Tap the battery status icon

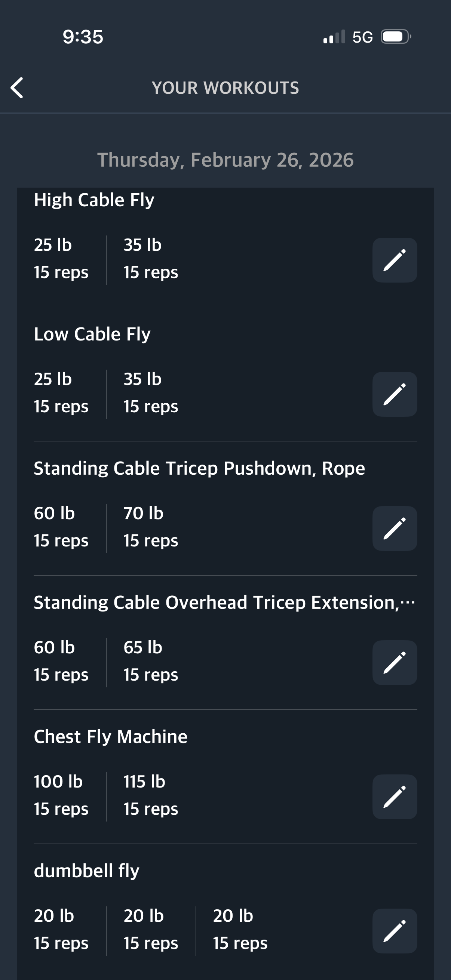pyautogui.click(x=396, y=37)
